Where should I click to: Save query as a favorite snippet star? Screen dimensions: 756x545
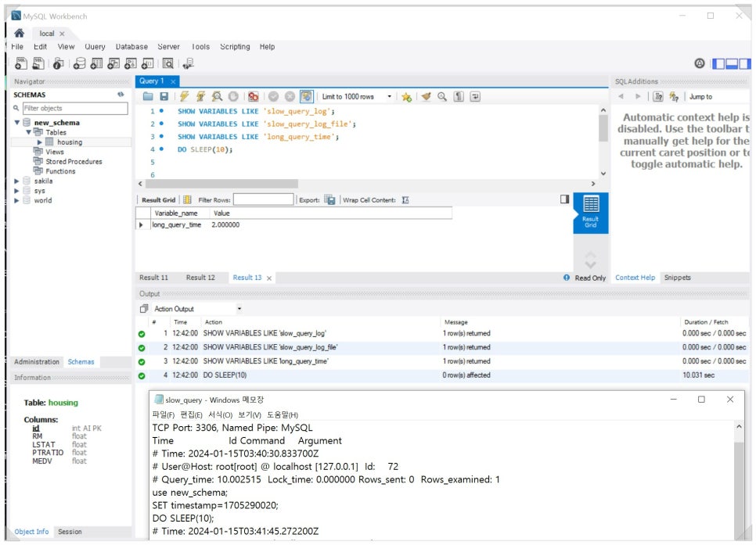(x=406, y=97)
